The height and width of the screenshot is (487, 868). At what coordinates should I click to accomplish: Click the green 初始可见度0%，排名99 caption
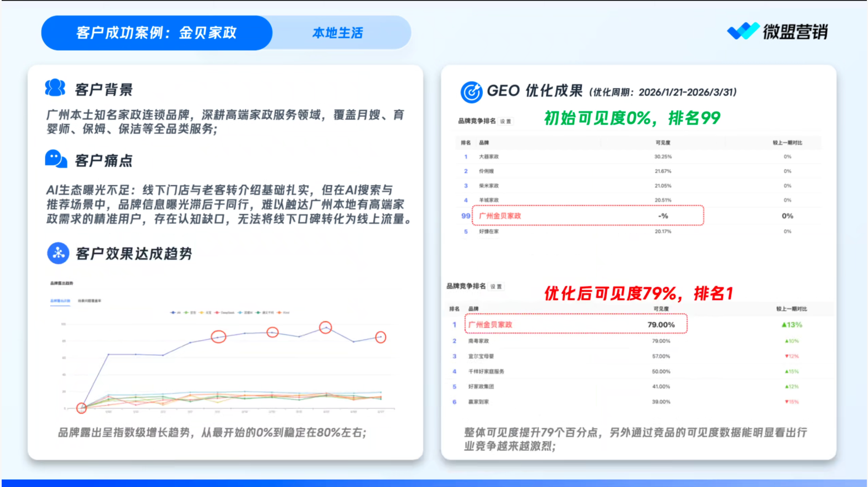(x=632, y=118)
